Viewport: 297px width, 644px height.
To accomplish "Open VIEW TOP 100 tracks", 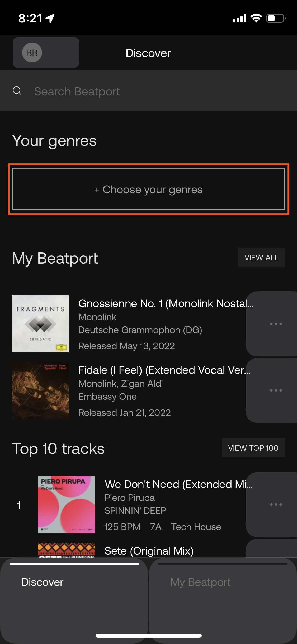I will 253,448.
